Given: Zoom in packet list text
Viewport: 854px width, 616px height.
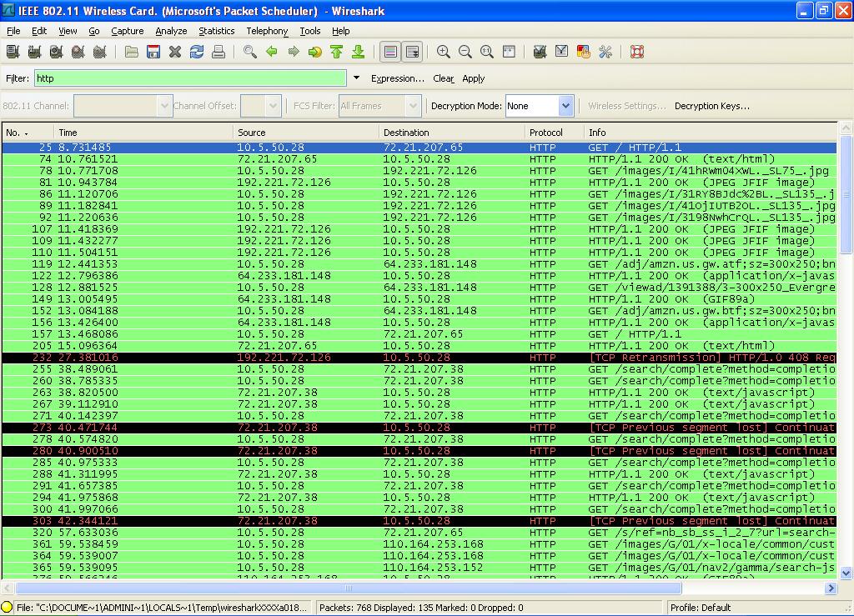Looking at the screenshot, I should (x=444, y=52).
